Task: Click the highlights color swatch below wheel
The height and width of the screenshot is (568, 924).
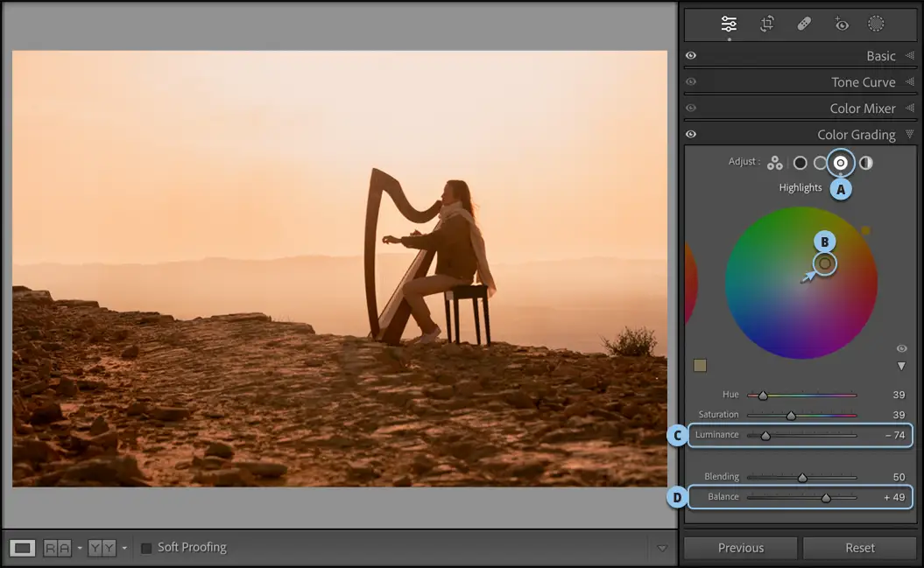Action: coord(700,365)
